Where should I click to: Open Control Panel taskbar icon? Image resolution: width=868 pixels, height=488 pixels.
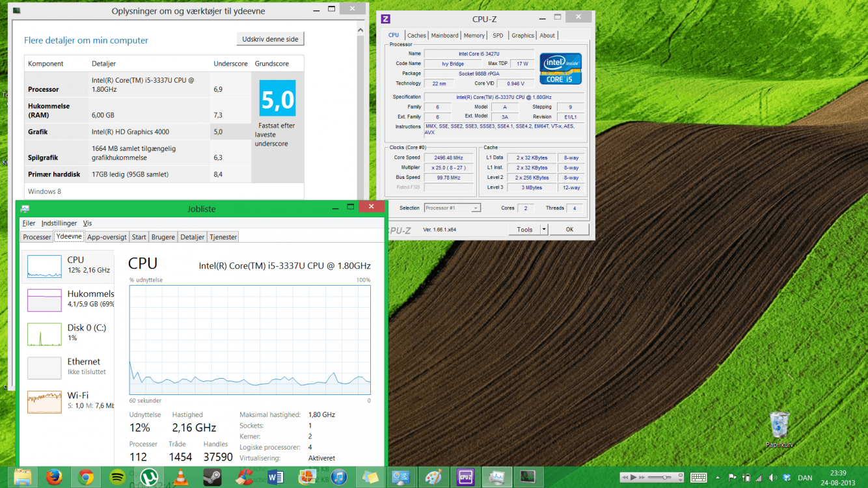(x=401, y=478)
